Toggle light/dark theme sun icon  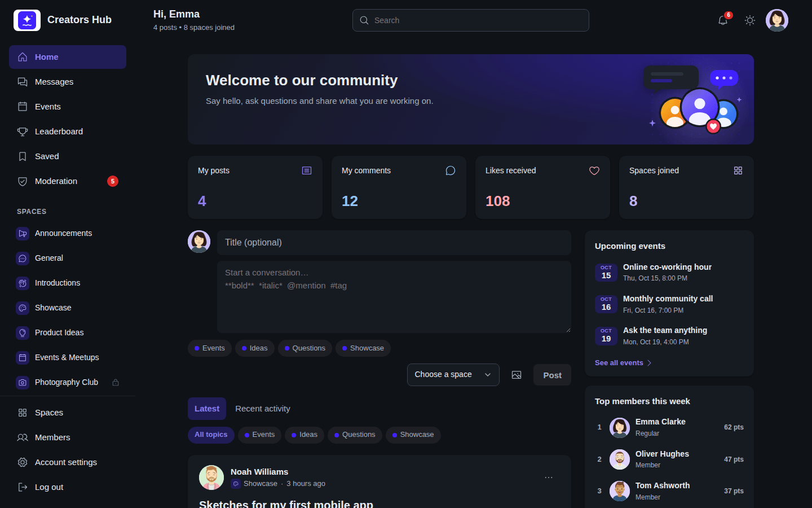pos(750,20)
